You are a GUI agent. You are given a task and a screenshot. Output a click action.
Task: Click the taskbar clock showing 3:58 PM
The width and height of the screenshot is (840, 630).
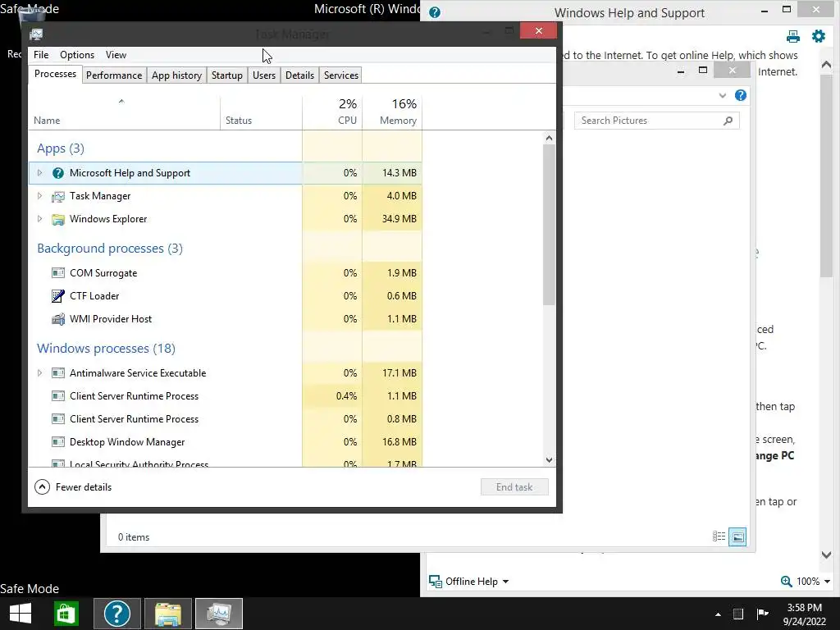pos(804,614)
